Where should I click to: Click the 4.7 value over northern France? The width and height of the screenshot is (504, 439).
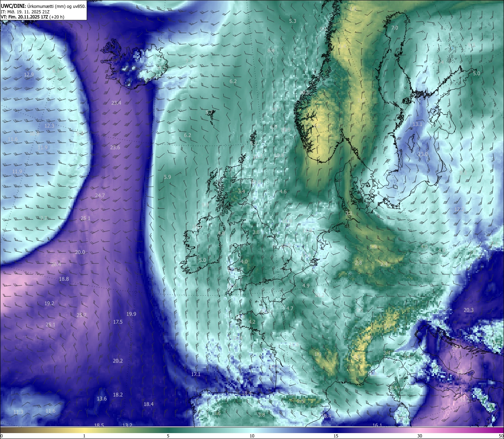click(x=290, y=308)
